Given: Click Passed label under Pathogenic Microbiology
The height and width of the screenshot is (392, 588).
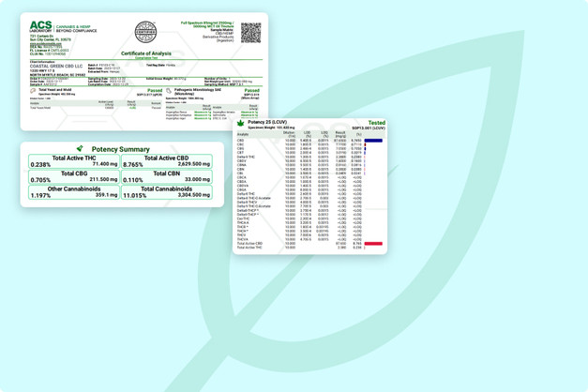Looking at the screenshot, I should [x=251, y=90].
